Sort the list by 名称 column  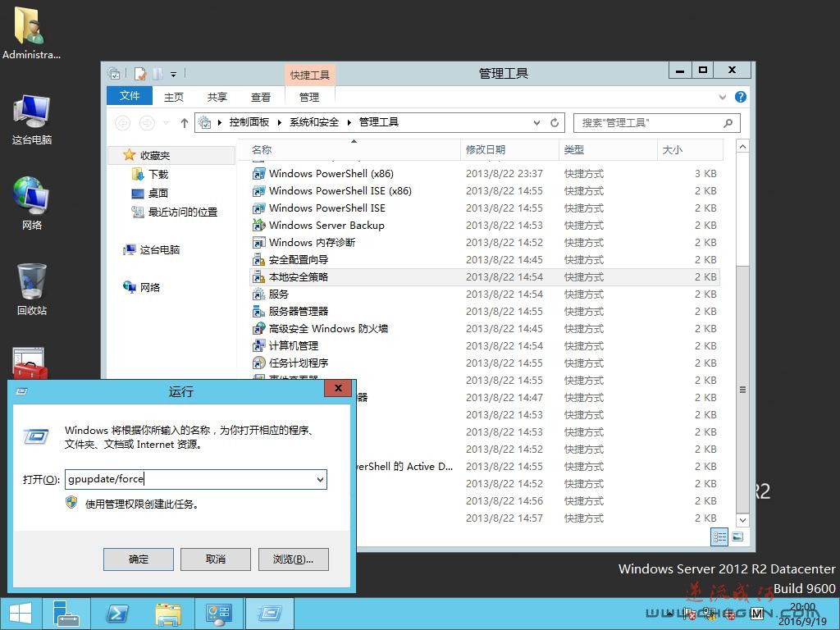(348, 149)
